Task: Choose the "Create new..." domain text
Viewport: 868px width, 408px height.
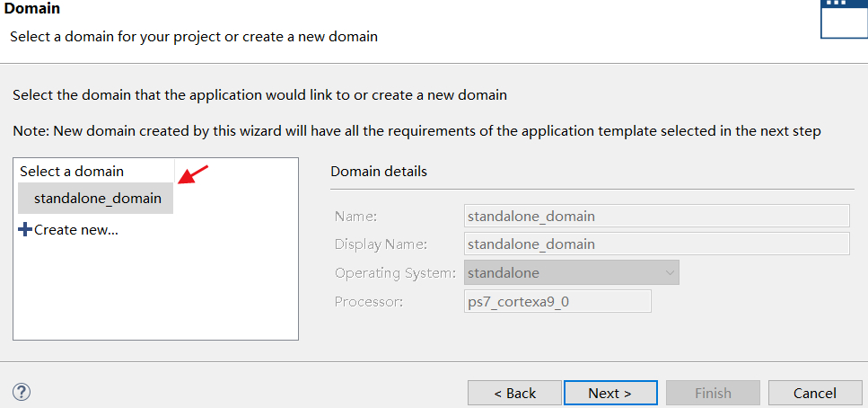Action: coord(76,230)
